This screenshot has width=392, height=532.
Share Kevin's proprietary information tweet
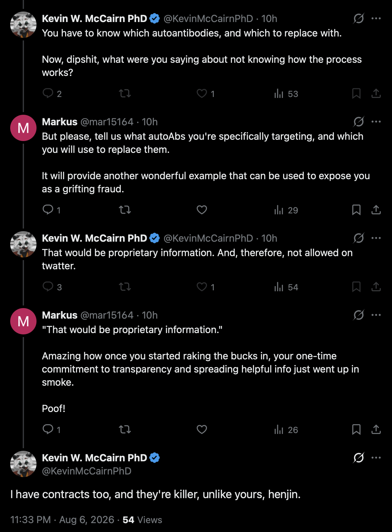tap(376, 287)
